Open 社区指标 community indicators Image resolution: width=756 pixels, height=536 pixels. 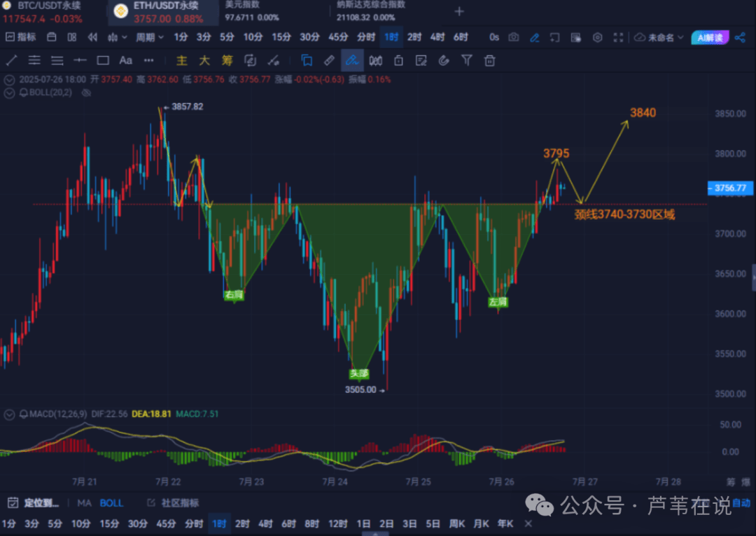tap(173, 503)
